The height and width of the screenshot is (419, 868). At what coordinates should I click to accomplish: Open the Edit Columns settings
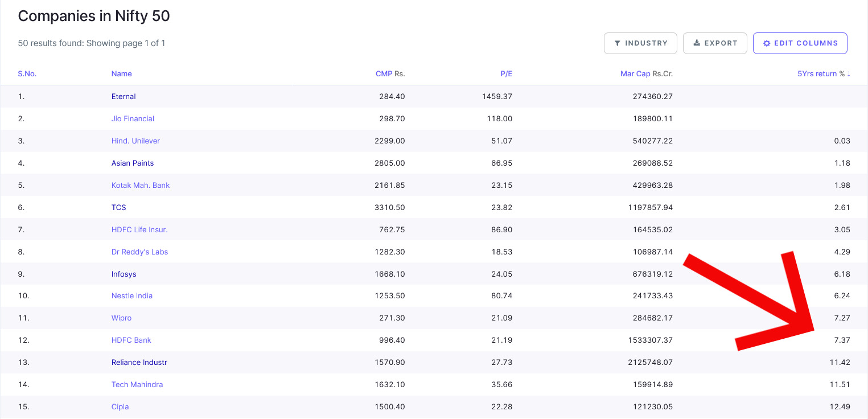tap(800, 43)
